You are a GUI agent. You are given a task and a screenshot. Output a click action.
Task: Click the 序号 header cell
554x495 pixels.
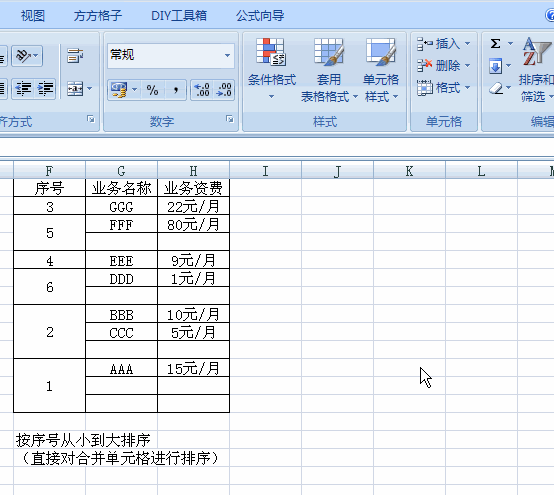click(49, 188)
